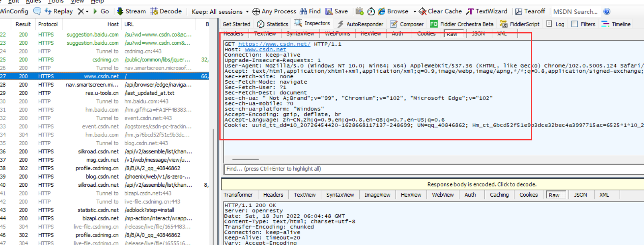Expand the Browse dropdown arrow
The image size is (644, 245).
pyautogui.click(x=415, y=12)
